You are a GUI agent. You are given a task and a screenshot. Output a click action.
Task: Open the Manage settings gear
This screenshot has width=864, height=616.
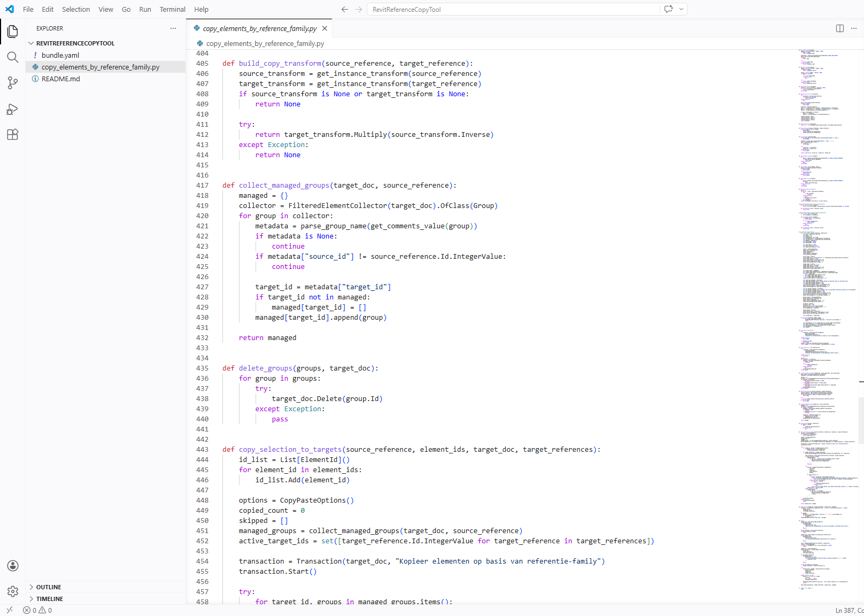coord(13,591)
